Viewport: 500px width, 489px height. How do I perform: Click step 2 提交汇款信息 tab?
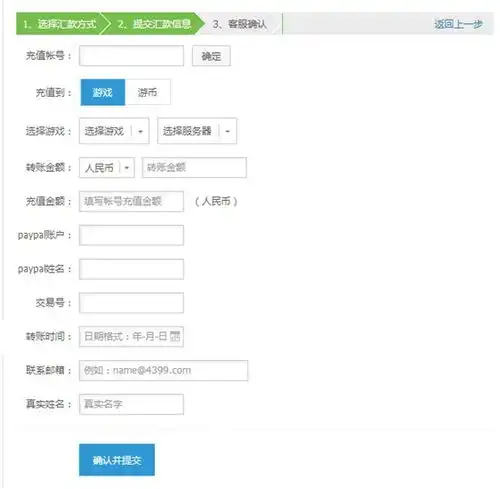[154, 24]
